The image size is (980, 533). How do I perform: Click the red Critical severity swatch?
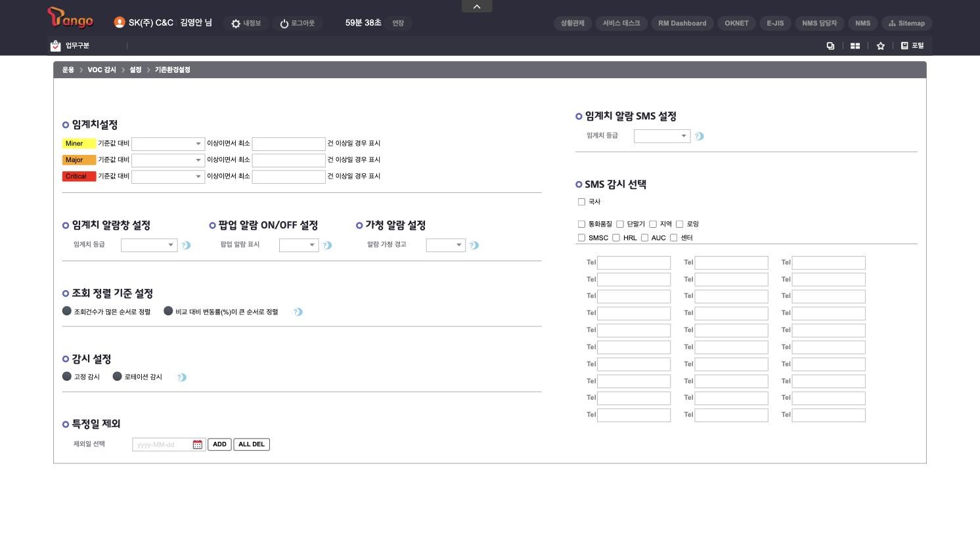click(79, 177)
